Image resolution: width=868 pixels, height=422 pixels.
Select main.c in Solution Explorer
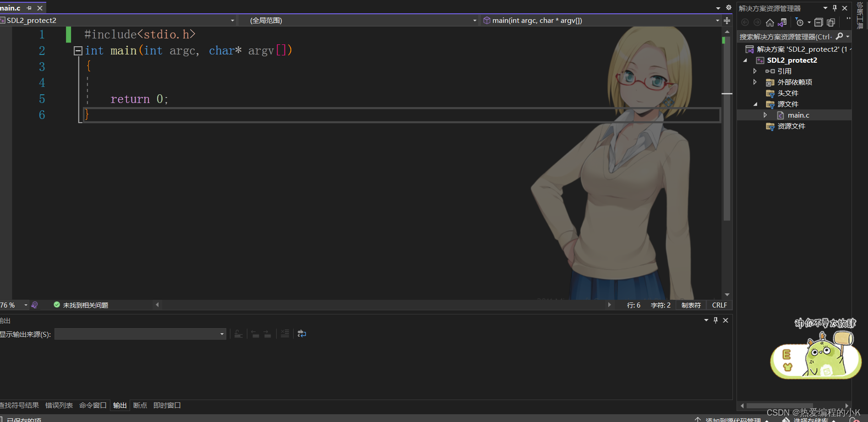798,115
